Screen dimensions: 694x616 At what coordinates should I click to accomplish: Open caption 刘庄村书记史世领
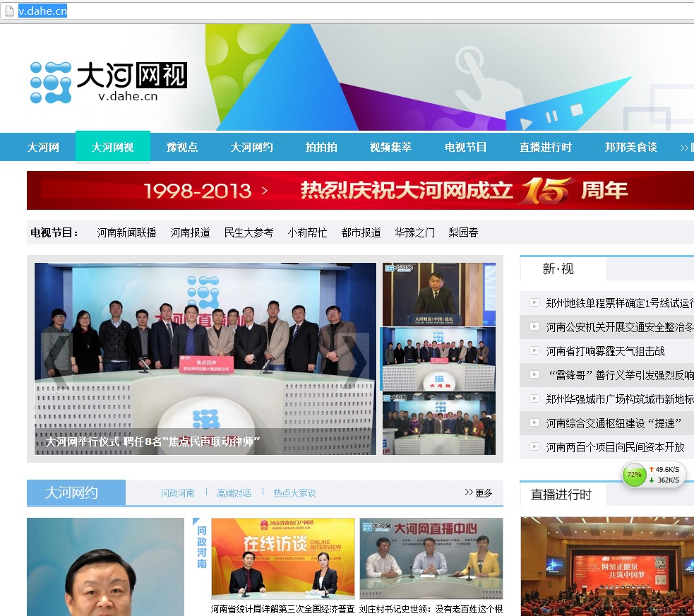(x=431, y=609)
